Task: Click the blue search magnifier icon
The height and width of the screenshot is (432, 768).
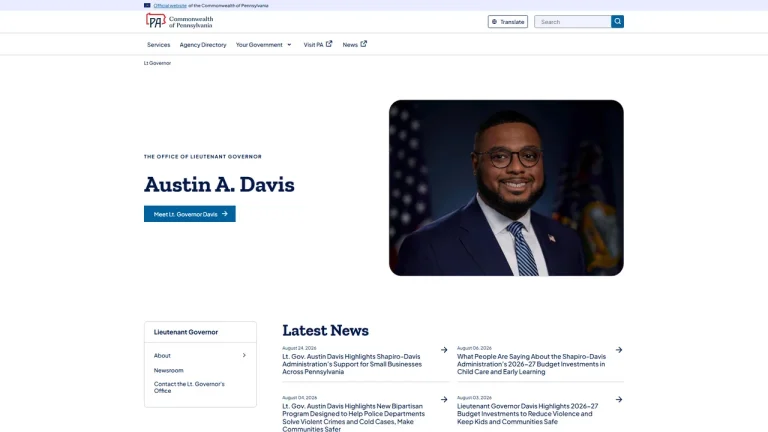Action: click(617, 22)
